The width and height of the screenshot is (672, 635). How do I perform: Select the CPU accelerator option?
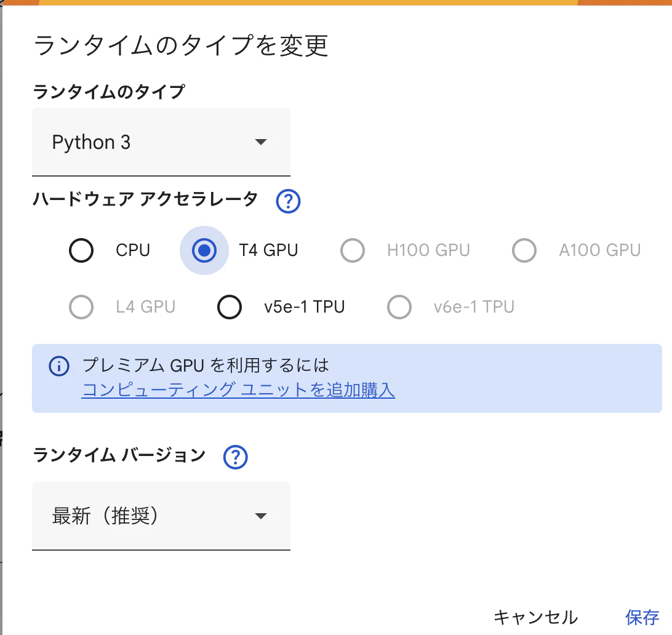coord(81,250)
